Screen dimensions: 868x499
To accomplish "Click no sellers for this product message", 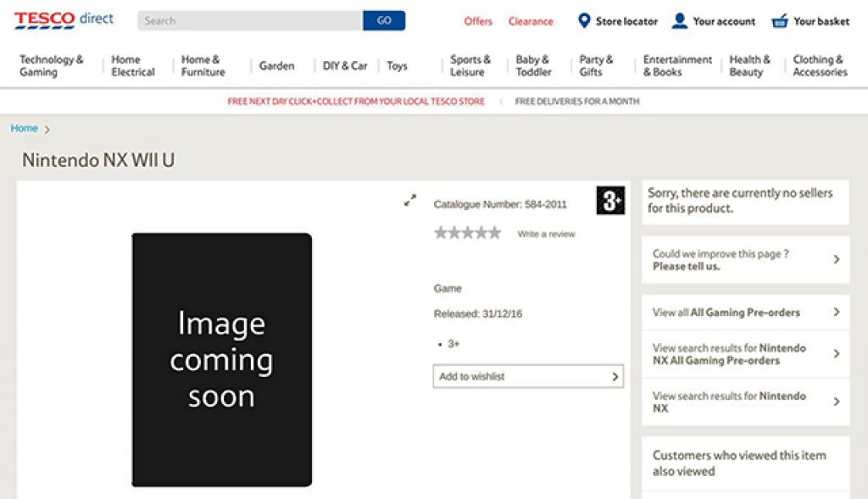I will coord(740,200).
